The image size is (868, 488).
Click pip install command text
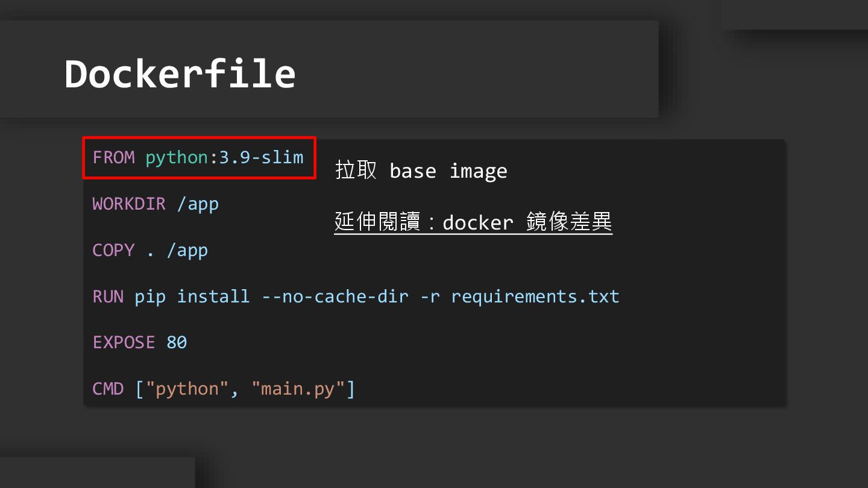(192, 296)
